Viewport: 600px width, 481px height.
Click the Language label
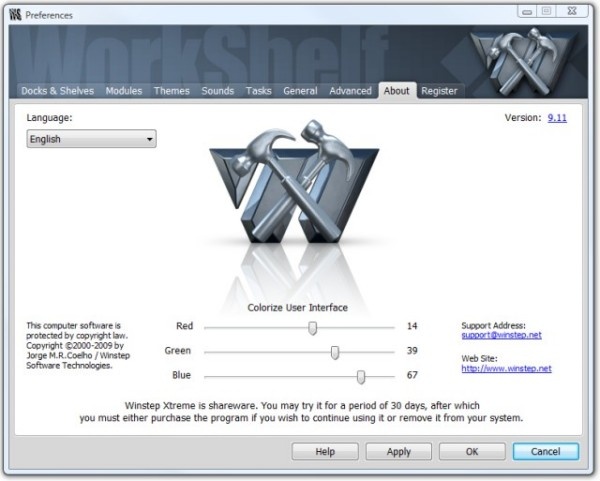[49, 117]
